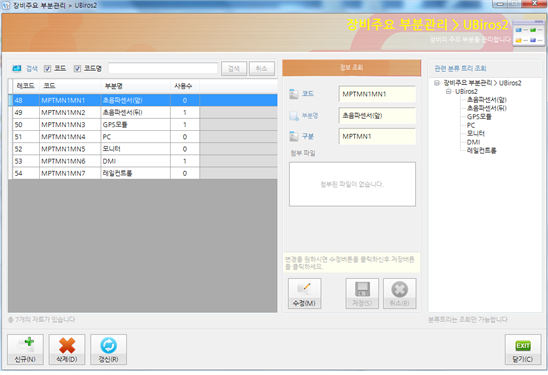Select GPS모듈 in the tree
548x375 pixels.
tap(479, 117)
